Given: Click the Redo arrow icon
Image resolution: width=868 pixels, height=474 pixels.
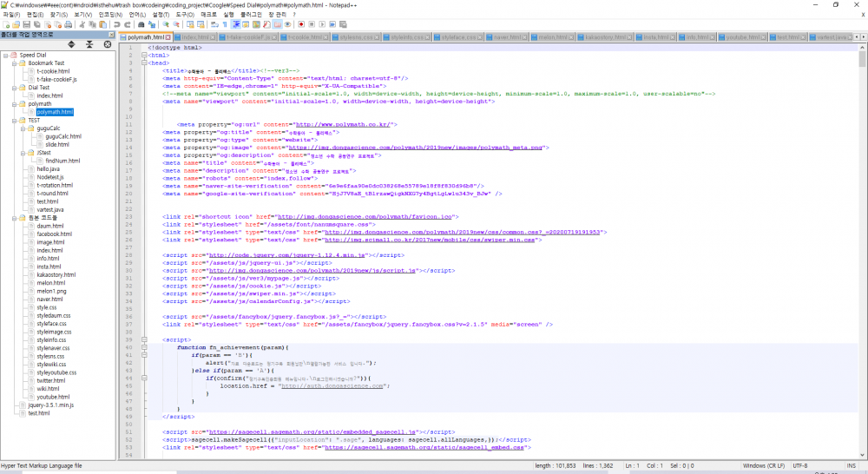Looking at the screenshot, I should 128,24.
